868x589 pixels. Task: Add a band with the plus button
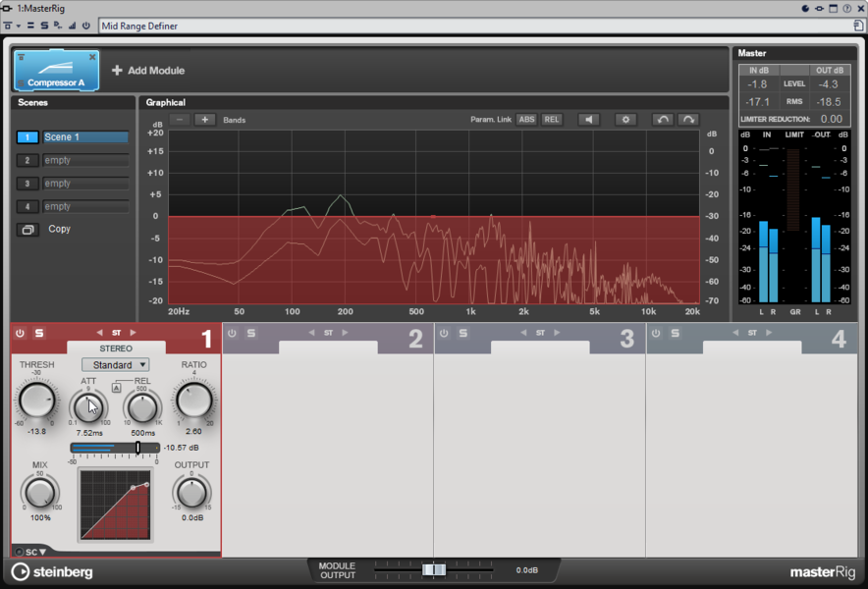tap(205, 120)
